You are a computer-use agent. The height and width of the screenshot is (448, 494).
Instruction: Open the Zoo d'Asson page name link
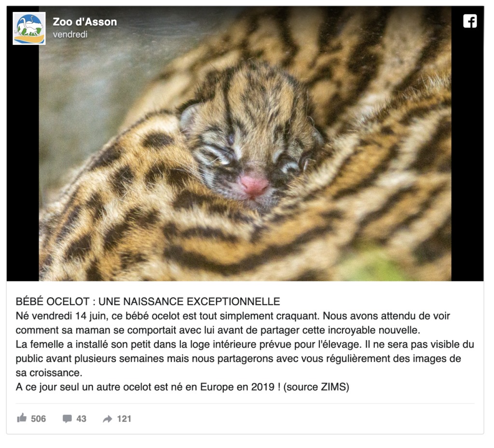(x=85, y=22)
